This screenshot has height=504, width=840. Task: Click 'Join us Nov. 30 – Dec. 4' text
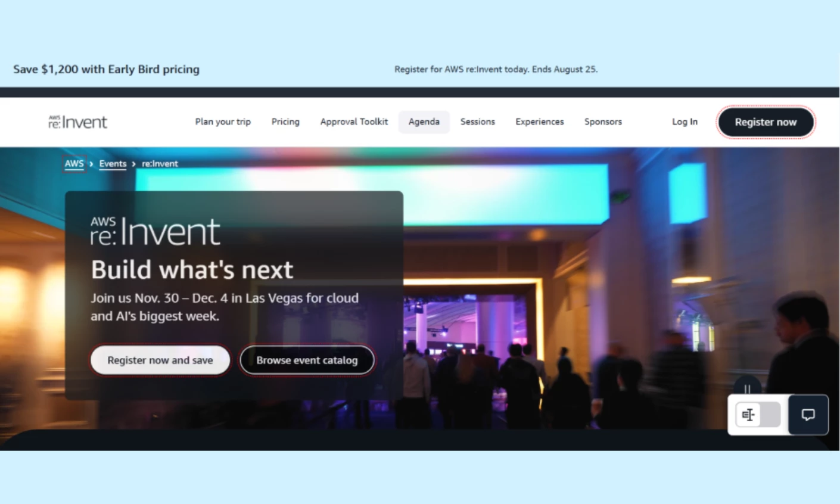(225, 307)
